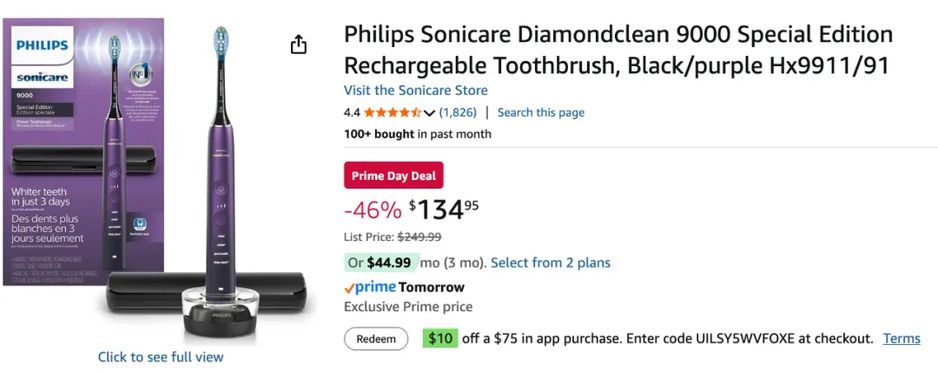Visit the Sonicare Store link
938x373 pixels.
[x=416, y=90]
